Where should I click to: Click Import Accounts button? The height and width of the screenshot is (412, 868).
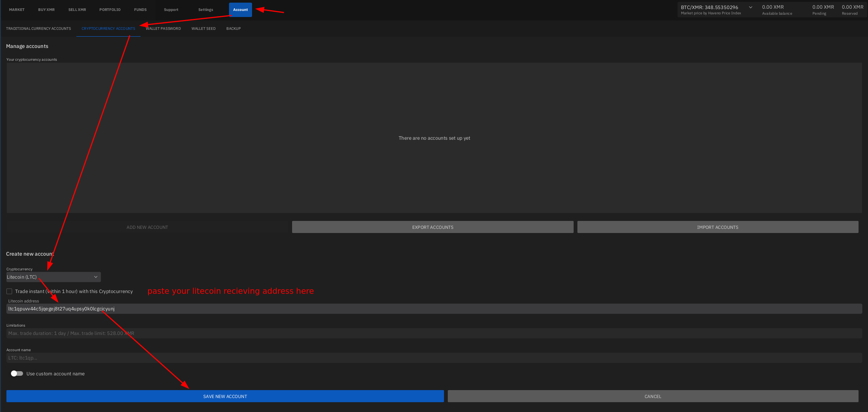pyautogui.click(x=718, y=227)
